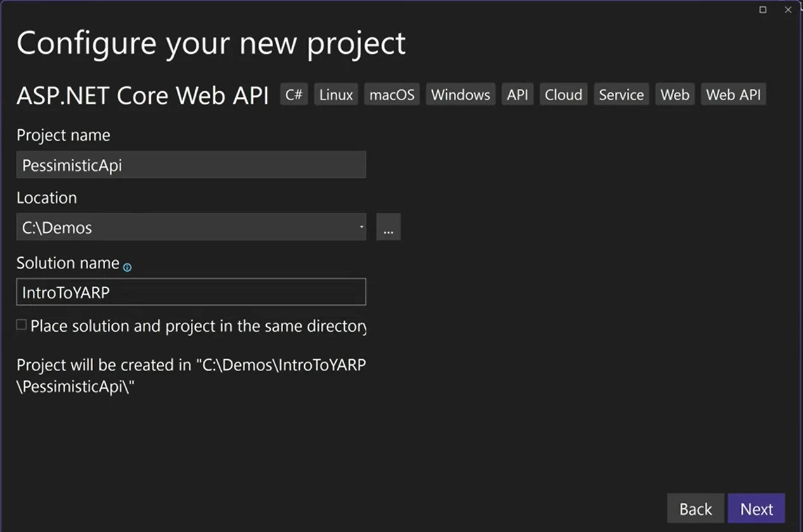Click the Solution name label
The image size is (803, 532).
click(68, 263)
